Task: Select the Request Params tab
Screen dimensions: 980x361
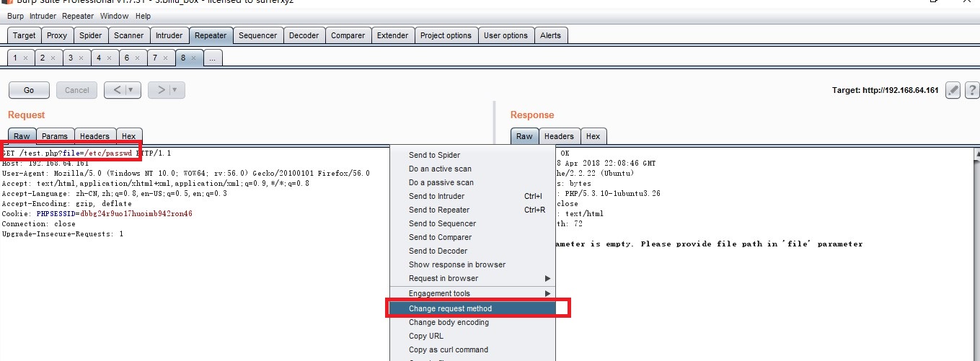Action: [55, 136]
